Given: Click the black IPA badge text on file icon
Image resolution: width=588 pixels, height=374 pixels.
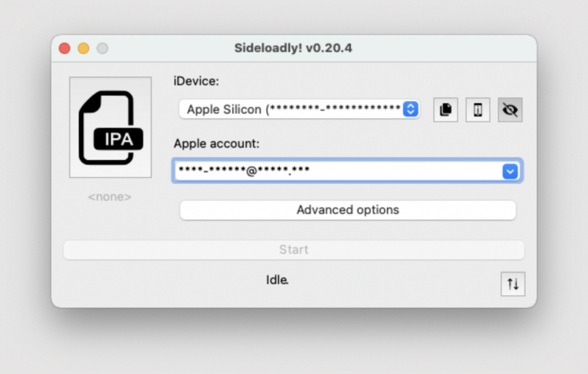Looking at the screenshot, I should click(118, 139).
